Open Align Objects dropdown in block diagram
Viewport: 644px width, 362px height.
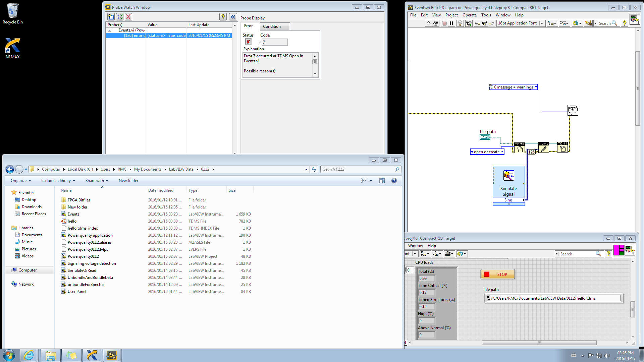pos(552,23)
